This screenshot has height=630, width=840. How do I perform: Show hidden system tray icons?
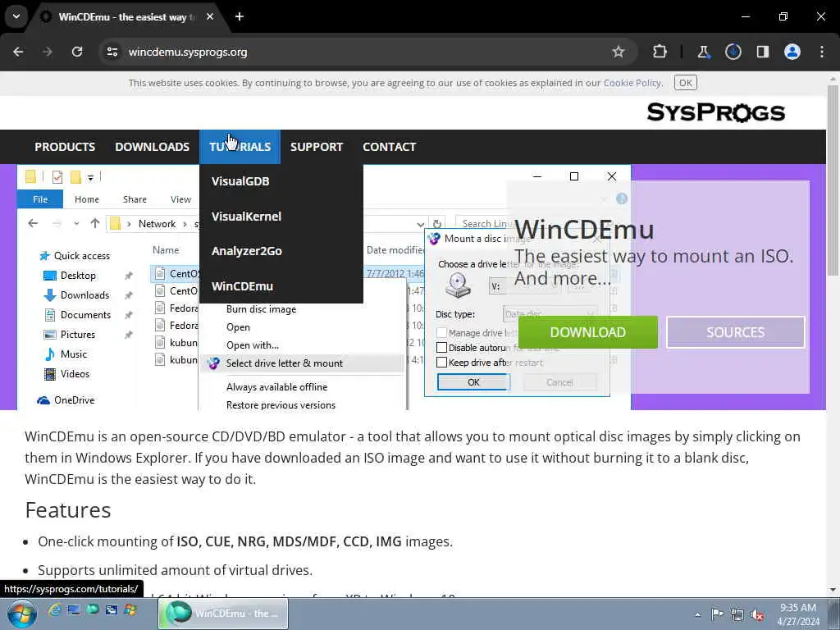click(x=697, y=614)
